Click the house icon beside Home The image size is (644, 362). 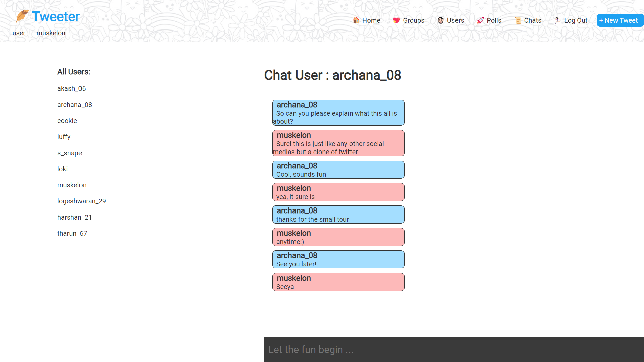[356, 20]
